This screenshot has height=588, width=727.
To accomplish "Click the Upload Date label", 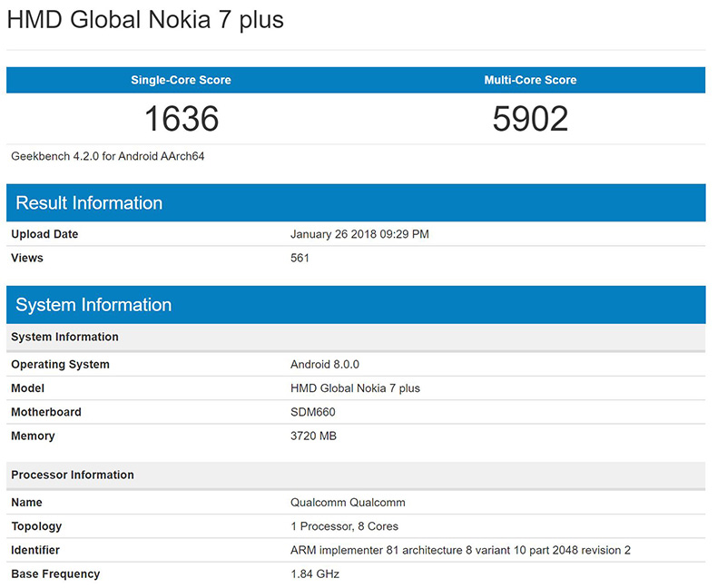I will coord(44,234).
